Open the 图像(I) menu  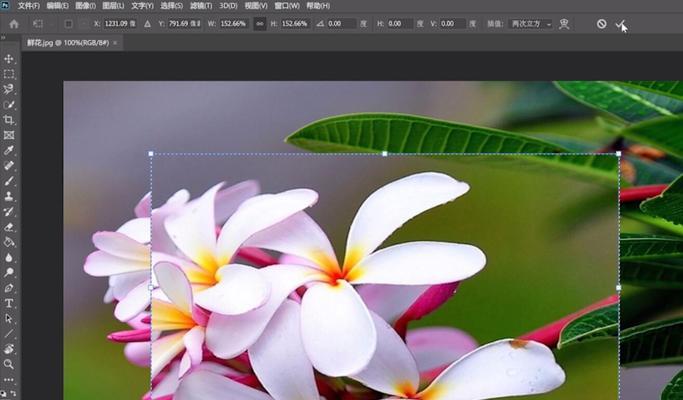(x=85, y=6)
